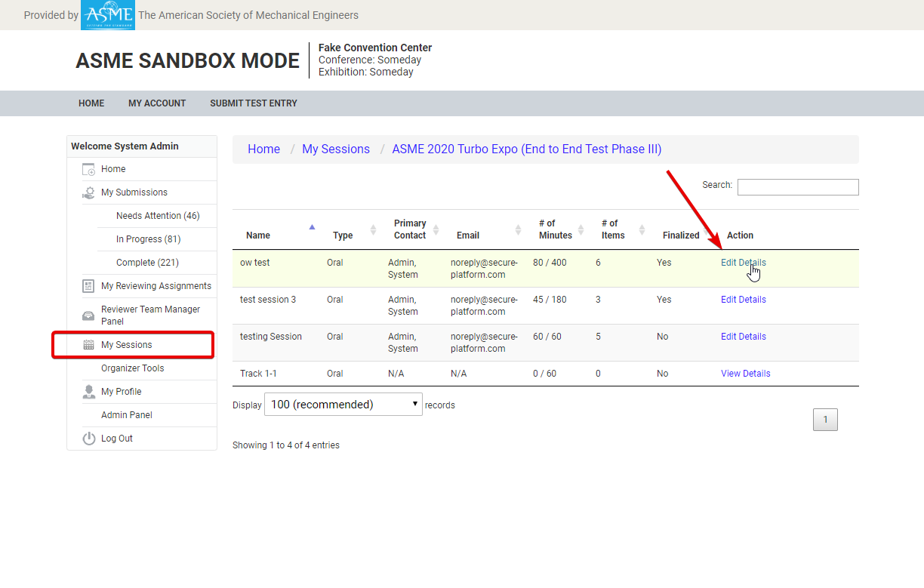Click the My Profile person icon

(x=88, y=392)
